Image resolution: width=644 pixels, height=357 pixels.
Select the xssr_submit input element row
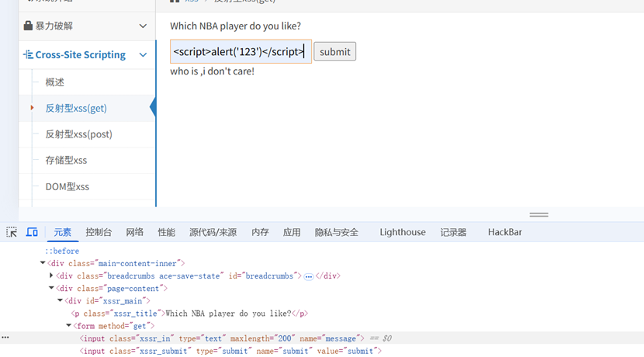tap(230, 351)
